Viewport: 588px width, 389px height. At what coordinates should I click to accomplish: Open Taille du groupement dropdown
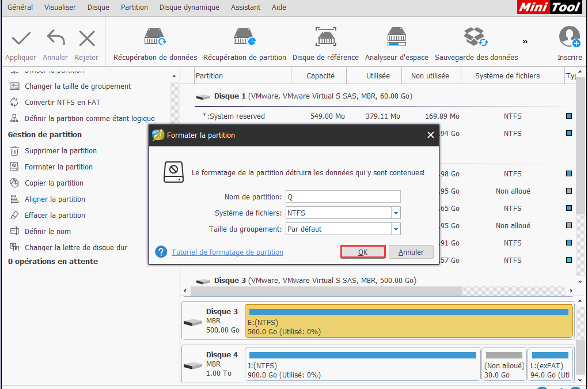(x=395, y=229)
